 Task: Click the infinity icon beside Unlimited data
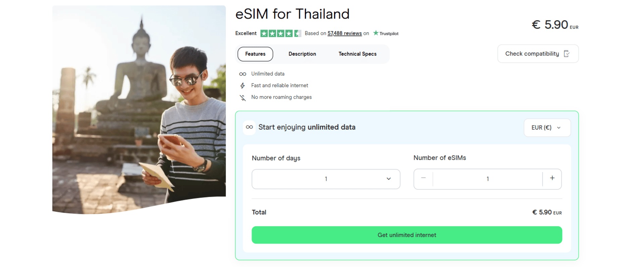click(x=243, y=74)
